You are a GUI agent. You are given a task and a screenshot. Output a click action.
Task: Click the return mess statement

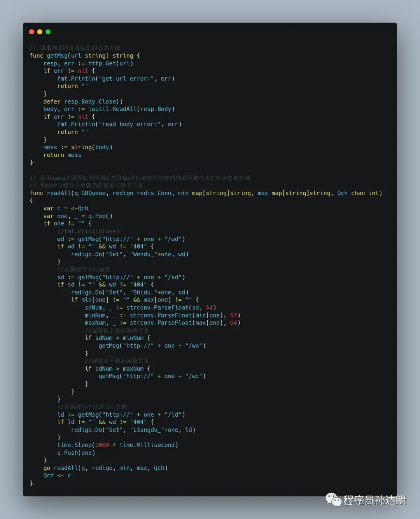(x=62, y=155)
